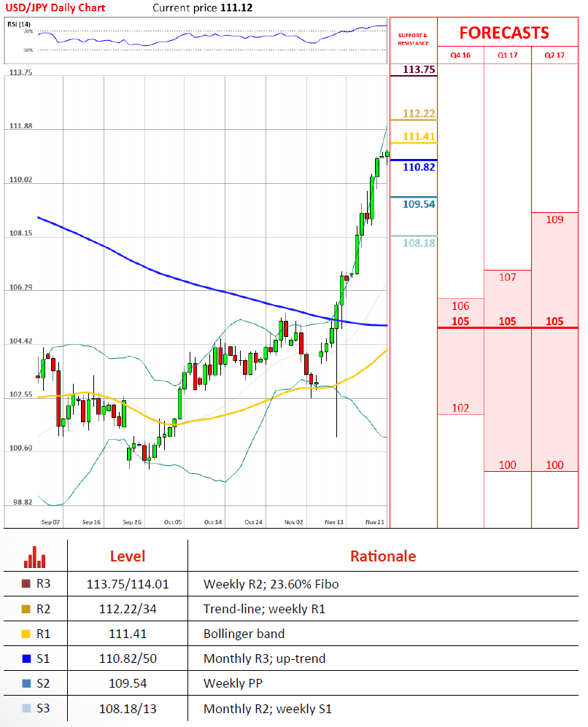This screenshot has width=588, height=727.
Task: Click the 113.75/114.01 level cell
Action: [128, 584]
